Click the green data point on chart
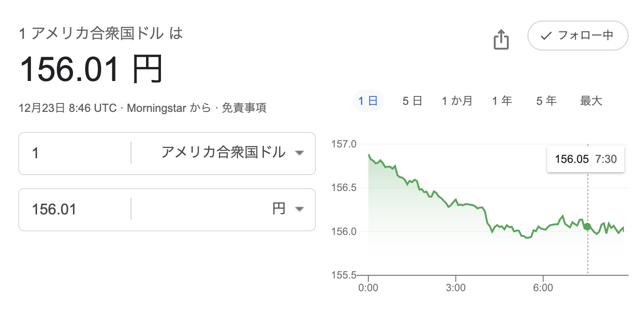The height and width of the screenshot is (309, 644). [x=587, y=227]
